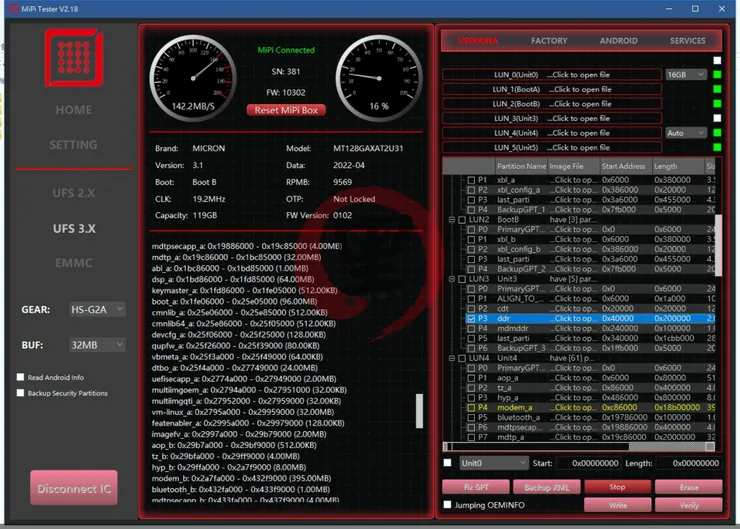Image resolution: width=740 pixels, height=529 pixels.
Task: Check the P5 bluetooth_a partition checkbox
Action: coord(471,417)
